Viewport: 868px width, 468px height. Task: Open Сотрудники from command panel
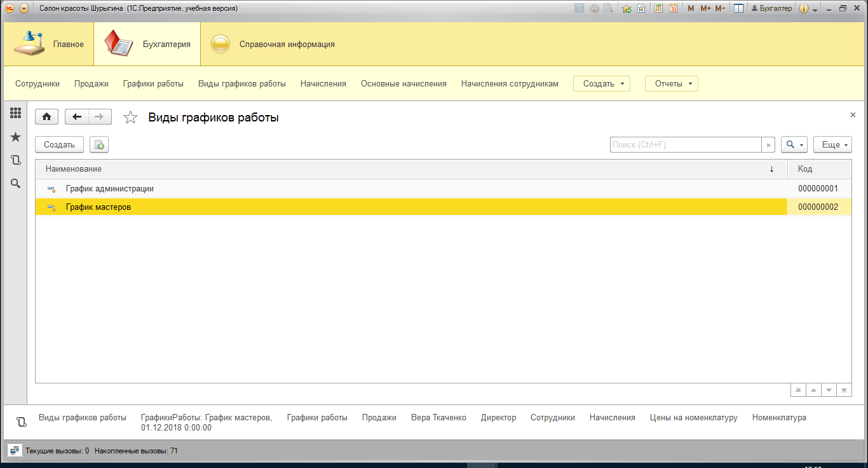tap(37, 83)
